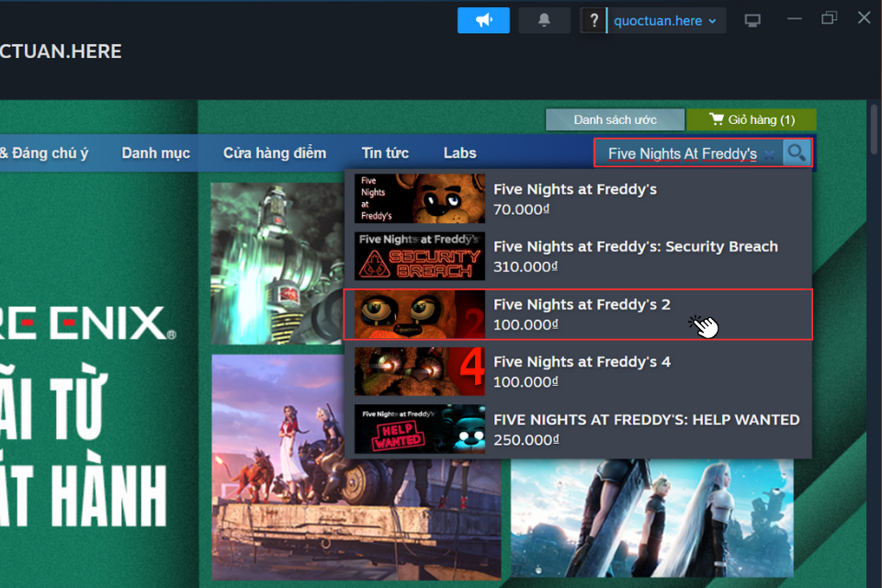Select Five Nights at Freddy's 70.000đ result
The height and width of the screenshot is (588, 882).
[x=578, y=198]
